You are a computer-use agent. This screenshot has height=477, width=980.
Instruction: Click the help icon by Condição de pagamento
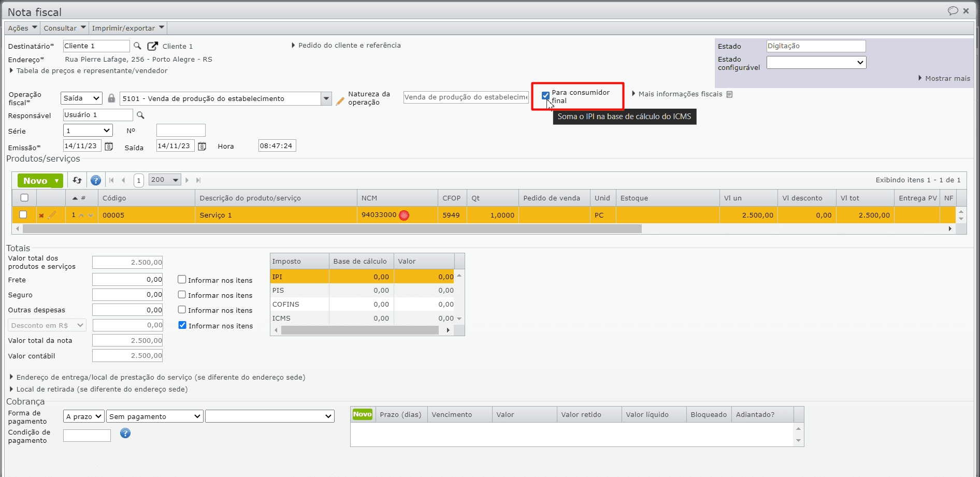(x=125, y=433)
